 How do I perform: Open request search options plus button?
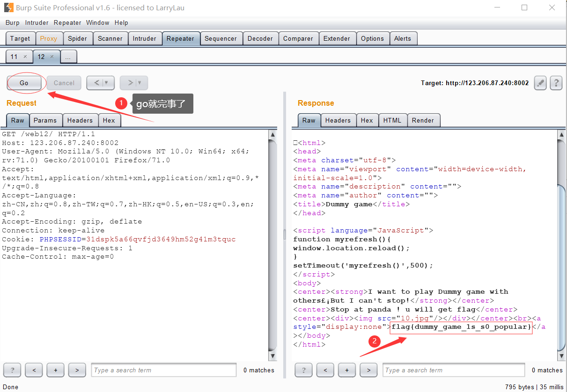pos(56,370)
